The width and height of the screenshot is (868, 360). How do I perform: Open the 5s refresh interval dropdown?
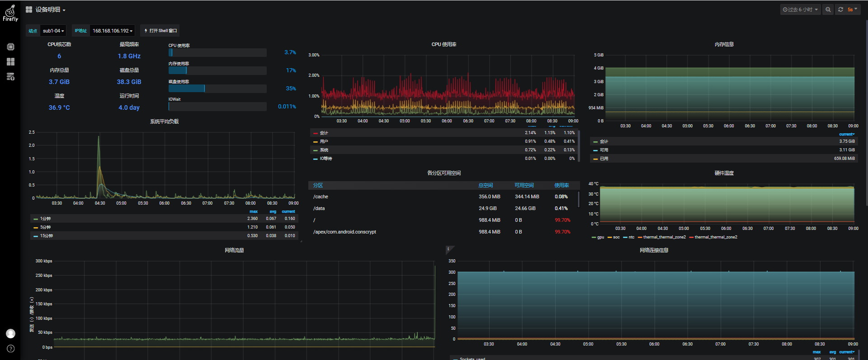(852, 9)
